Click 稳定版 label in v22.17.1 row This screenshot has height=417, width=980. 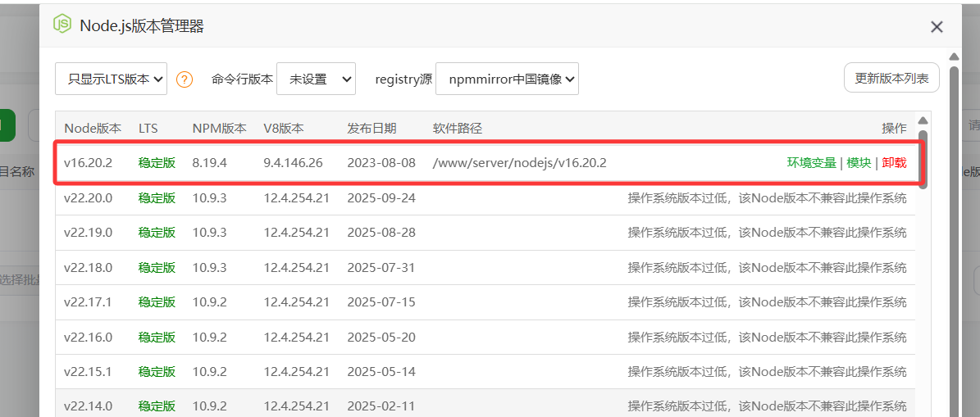[x=157, y=302]
